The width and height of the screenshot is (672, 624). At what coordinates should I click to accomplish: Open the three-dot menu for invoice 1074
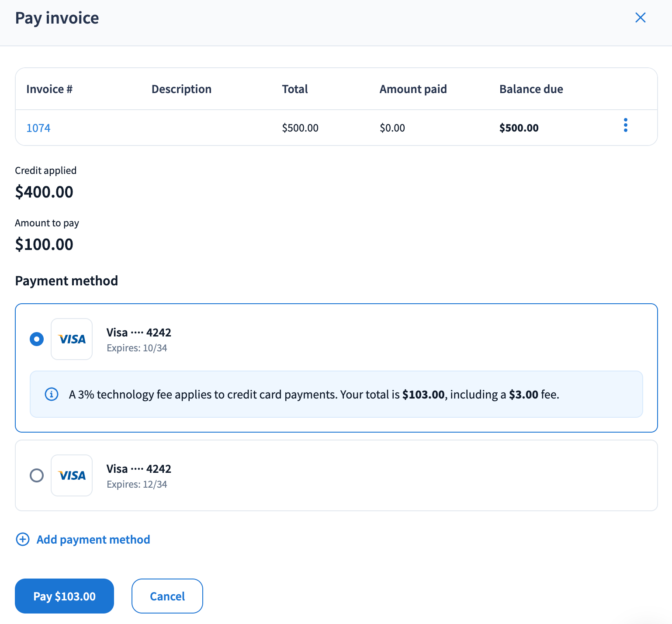pos(625,125)
